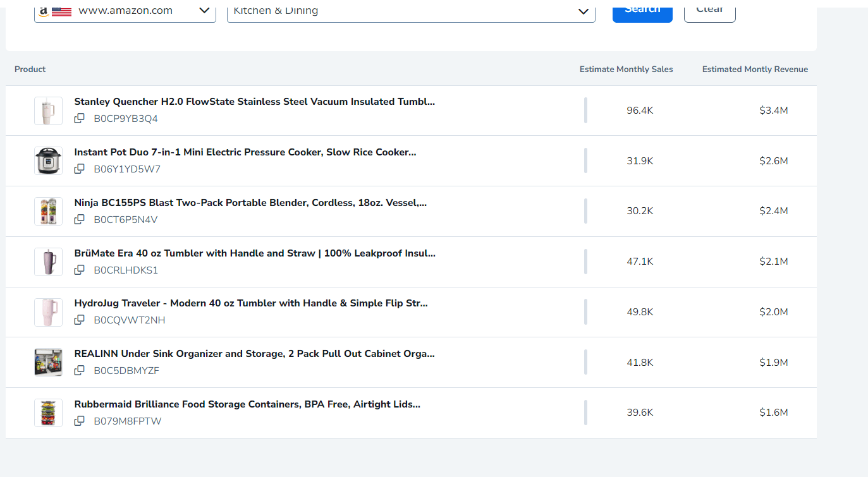The height and width of the screenshot is (477, 868).
Task: Click the 96.4K monthly sales value
Action: click(640, 111)
